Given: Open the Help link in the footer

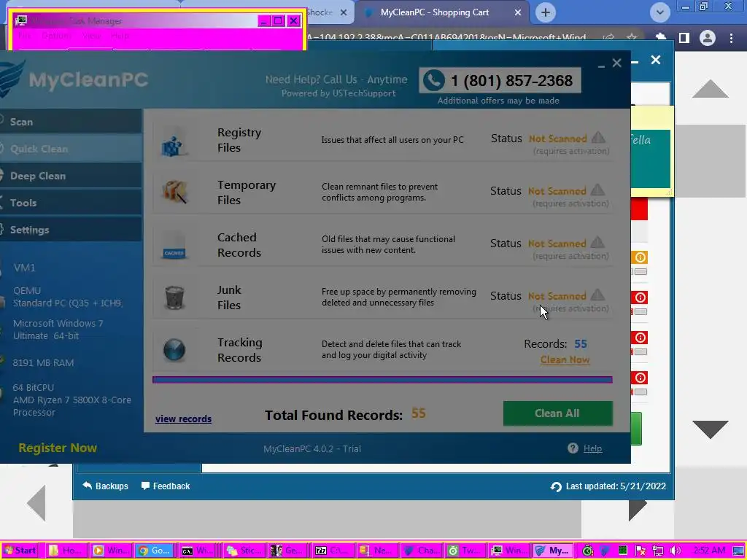Looking at the screenshot, I should [x=592, y=448].
